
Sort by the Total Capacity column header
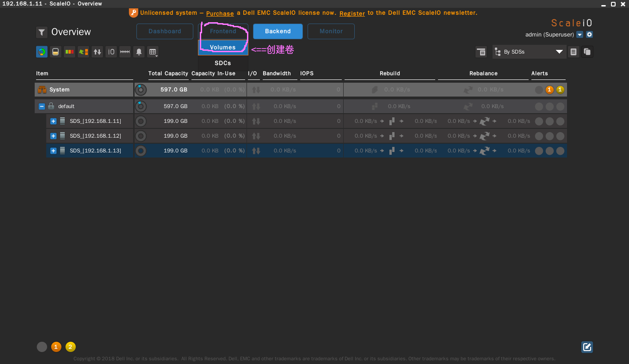168,73
